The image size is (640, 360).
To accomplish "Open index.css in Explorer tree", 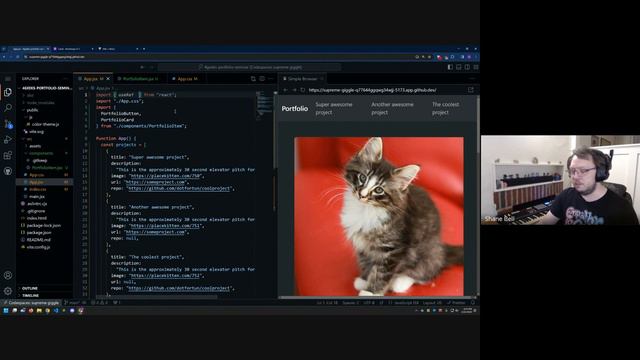I will click(x=38, y=189).
